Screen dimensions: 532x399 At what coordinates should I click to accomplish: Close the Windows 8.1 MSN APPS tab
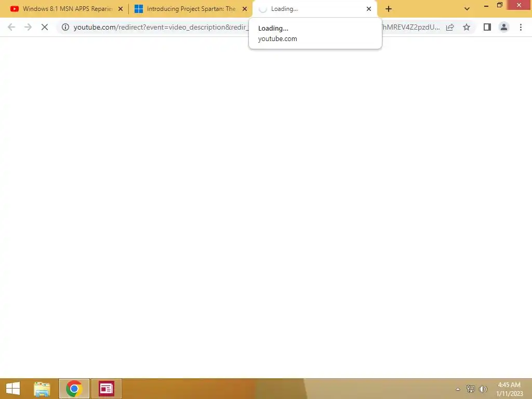(121, 9)
